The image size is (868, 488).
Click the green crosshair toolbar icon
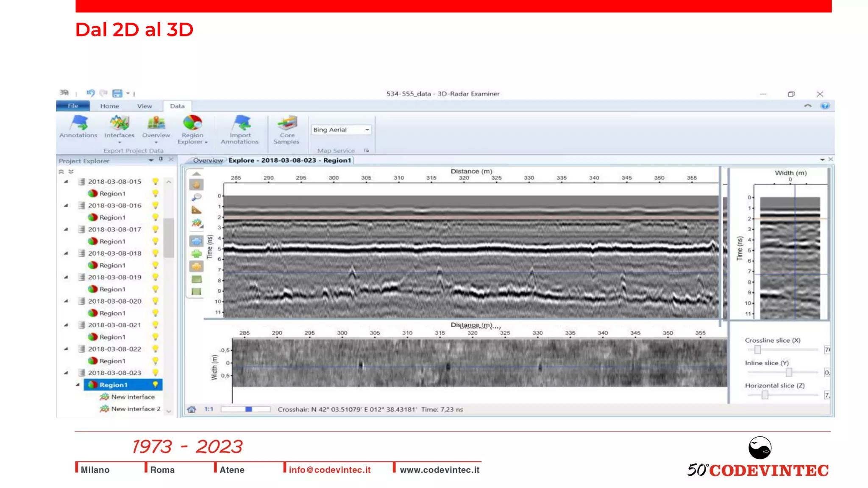tap(196, 254)
